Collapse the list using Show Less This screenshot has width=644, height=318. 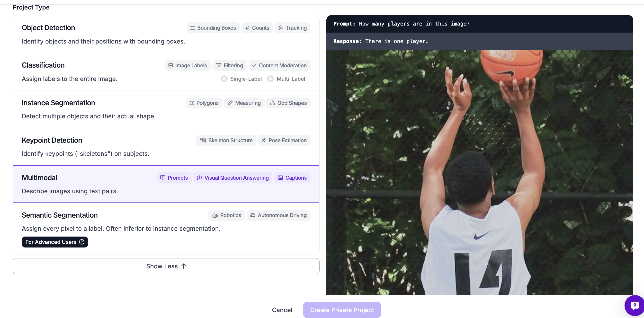[166, 266]
